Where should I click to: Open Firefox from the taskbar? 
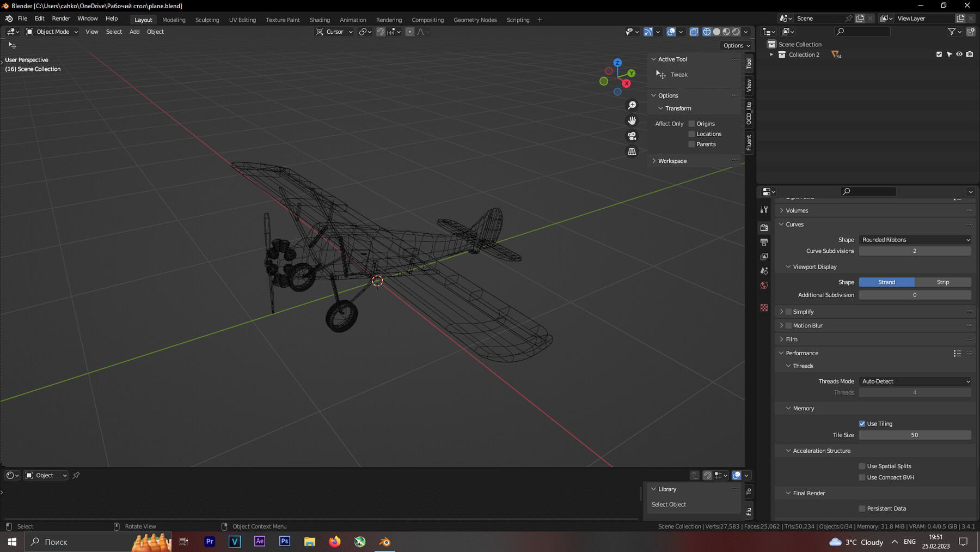[334, 542]
